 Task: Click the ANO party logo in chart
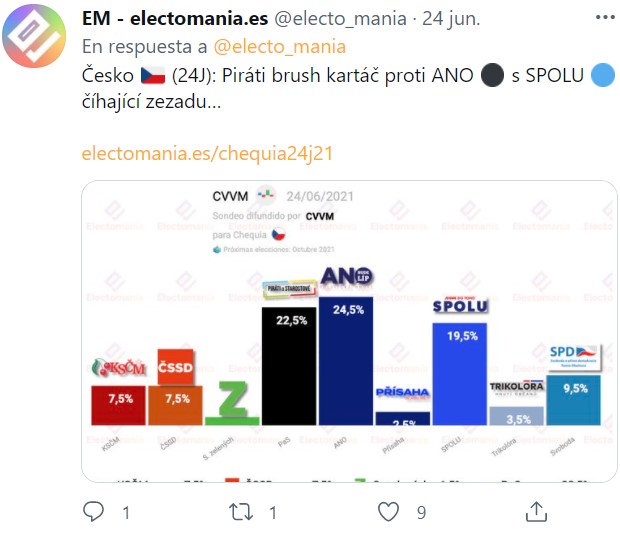347,275
